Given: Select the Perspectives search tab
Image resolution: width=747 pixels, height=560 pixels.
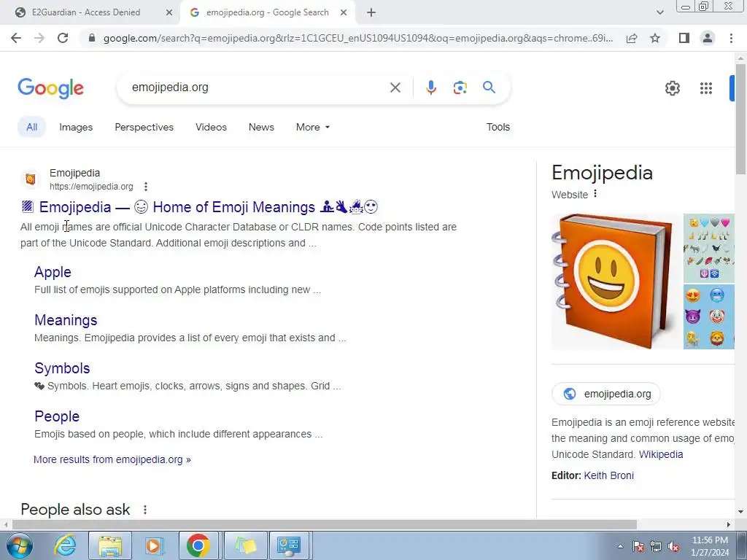Looking at the screenshot, I should [144, 127].
